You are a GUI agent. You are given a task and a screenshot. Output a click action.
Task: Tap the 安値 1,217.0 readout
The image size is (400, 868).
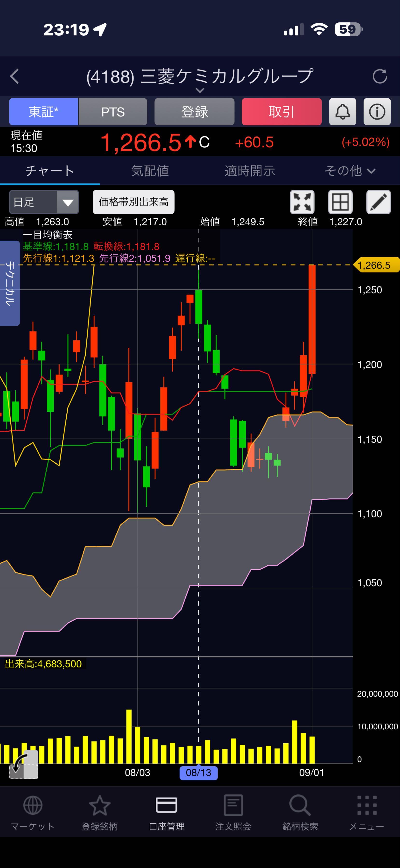(x=134, y=222)
